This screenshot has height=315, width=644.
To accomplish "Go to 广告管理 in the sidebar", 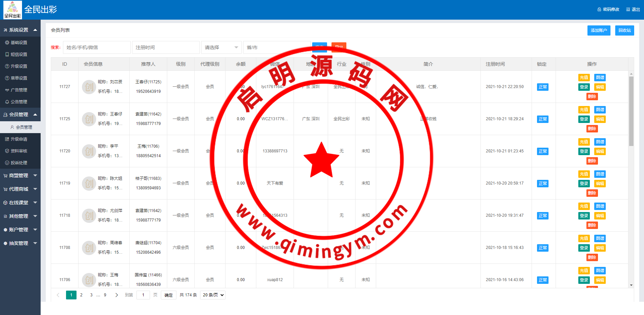I will coord(19,90).
